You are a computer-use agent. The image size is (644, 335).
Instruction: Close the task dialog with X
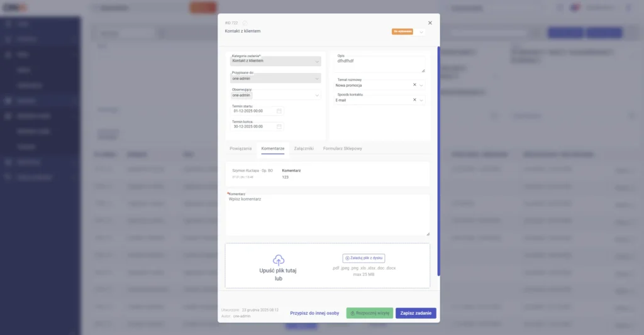430,23
